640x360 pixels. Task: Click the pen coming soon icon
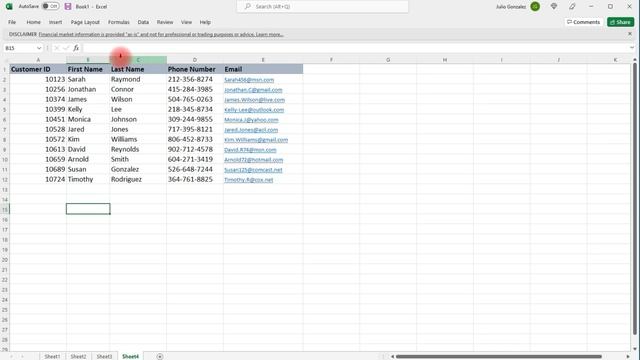pyautogui.click(x=572, y=7)
